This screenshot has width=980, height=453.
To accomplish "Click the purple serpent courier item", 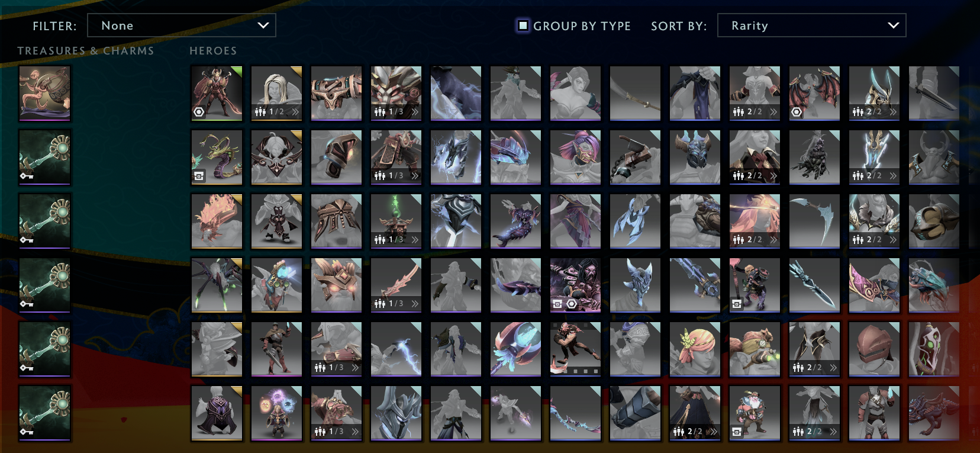I will pyautogui.click(x=217, y=157).
